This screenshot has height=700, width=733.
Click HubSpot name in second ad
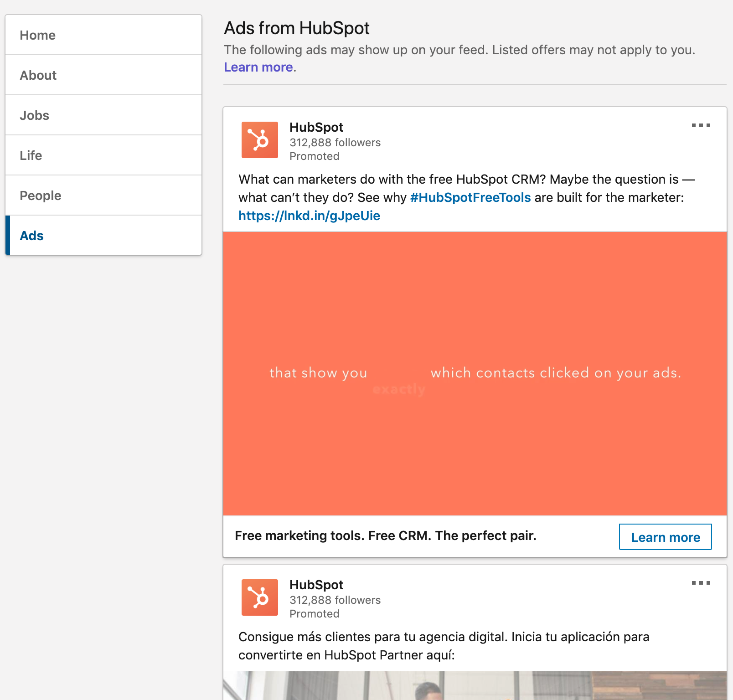(x=316, y=585)
